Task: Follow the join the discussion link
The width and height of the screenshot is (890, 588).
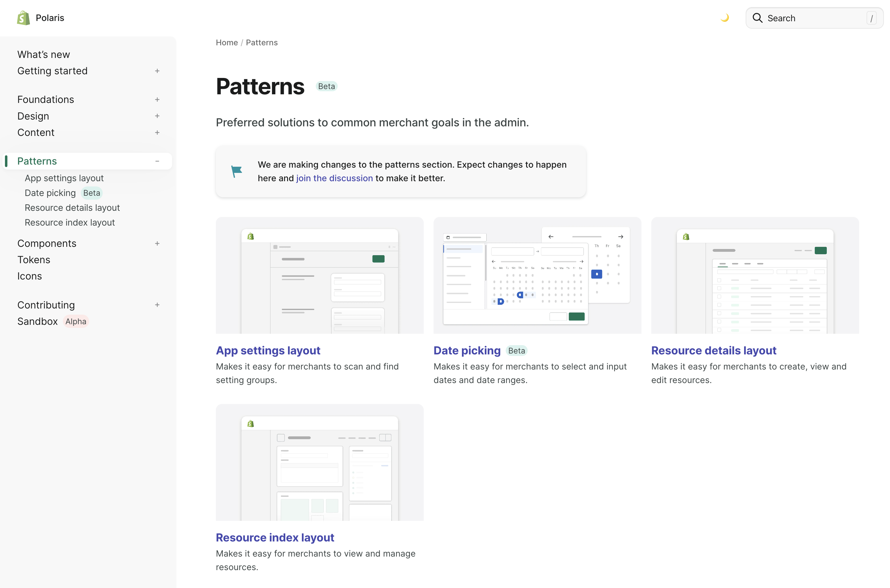Action: tap(334, 178)
